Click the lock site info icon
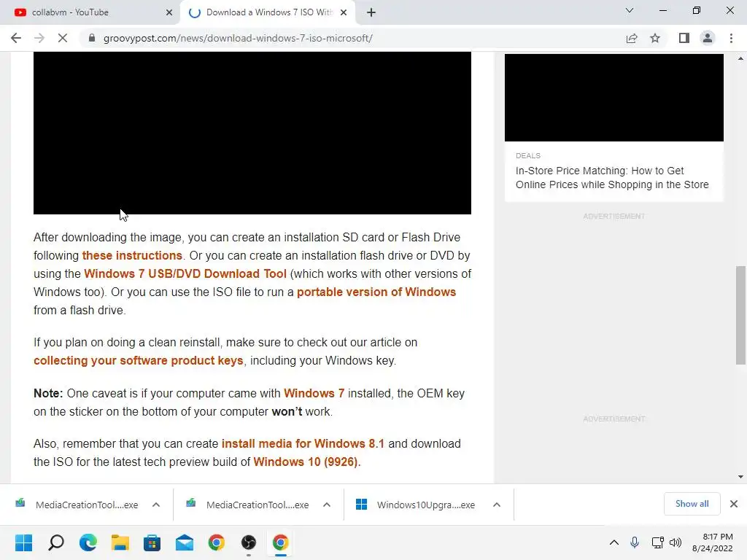The height and width of the screenshot is (560, 747). pyautogui.click(x=92, y=38)
